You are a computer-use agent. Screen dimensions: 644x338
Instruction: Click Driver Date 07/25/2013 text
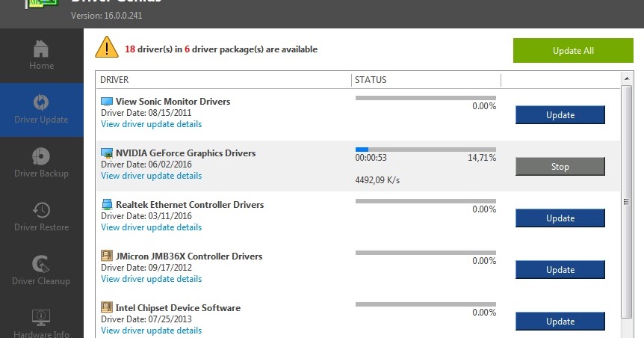pyautogui.click(x=146, y=319)
